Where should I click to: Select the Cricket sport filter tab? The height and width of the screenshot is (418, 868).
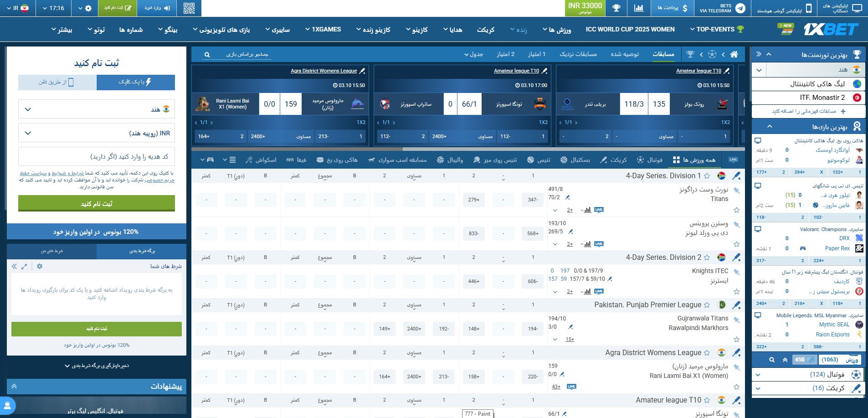tap(613, 160)
